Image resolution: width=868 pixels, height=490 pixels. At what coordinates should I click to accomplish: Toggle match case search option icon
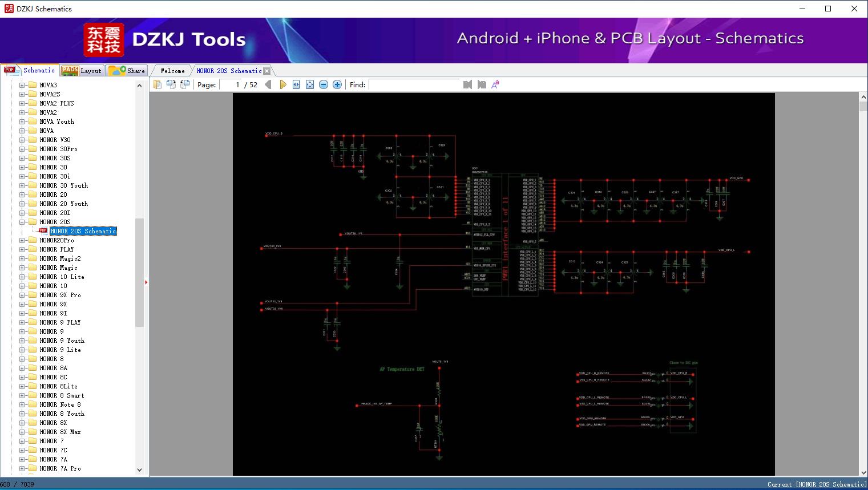point(495,84)
